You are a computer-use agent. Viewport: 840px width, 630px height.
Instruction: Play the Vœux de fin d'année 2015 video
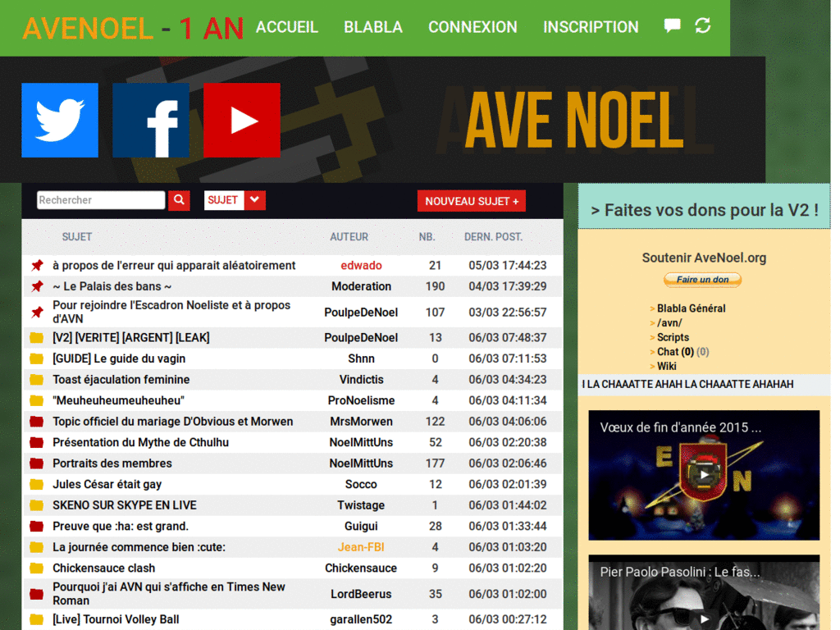704,474
